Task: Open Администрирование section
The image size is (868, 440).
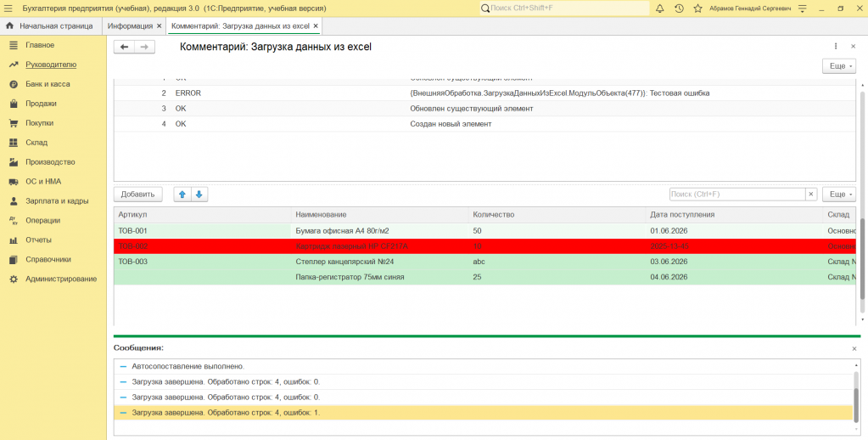Action: 61,279
